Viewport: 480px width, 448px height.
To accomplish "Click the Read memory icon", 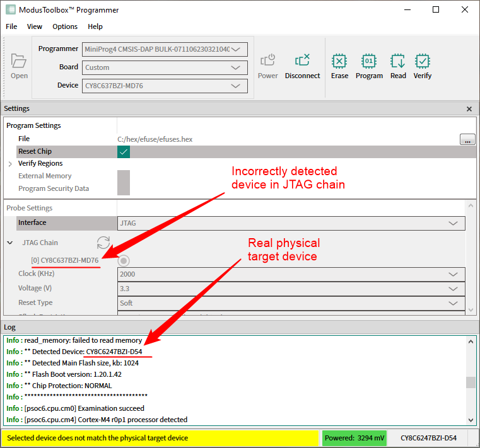I will tap(398, 62).
